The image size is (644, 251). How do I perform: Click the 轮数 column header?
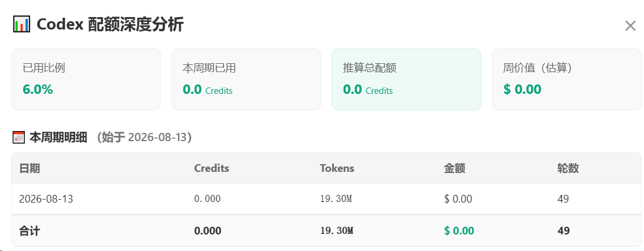[x=568, y=168]
